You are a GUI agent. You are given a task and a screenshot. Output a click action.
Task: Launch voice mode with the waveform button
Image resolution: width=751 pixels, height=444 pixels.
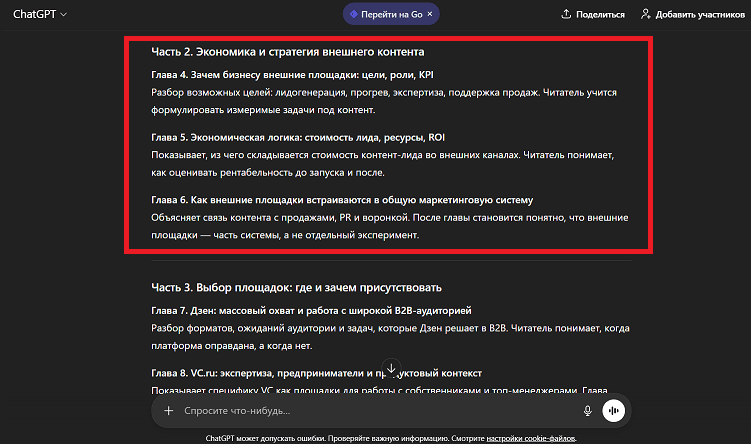[x=614, y=410]
